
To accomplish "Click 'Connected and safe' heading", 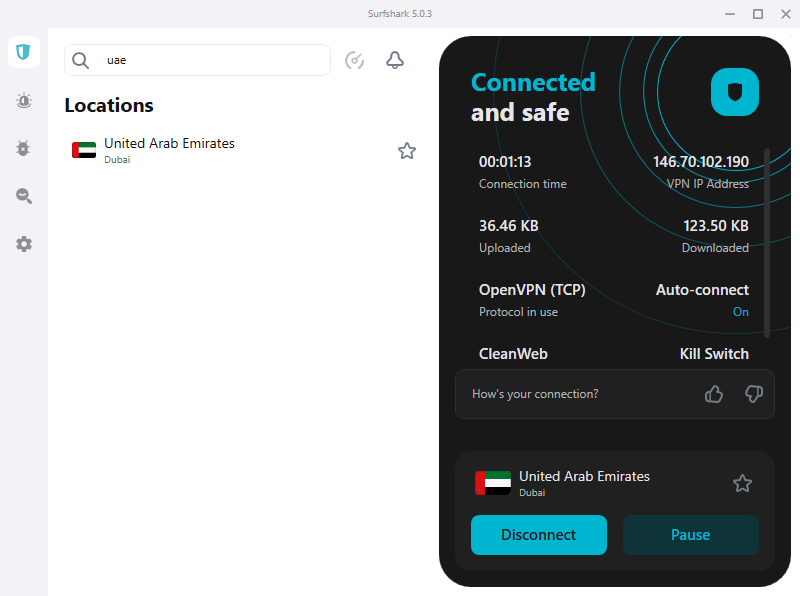I will click(533, 97).
